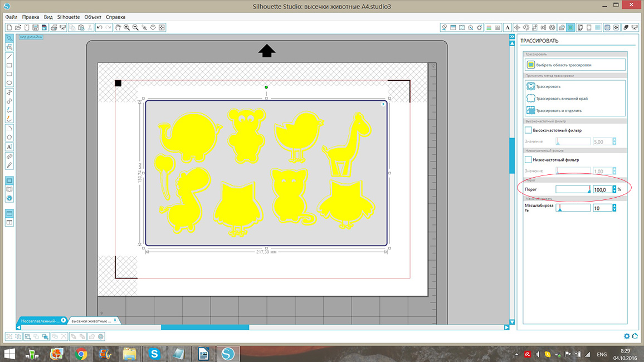The height and width of the screenshot is (362, 644).
Task: Collapse the side panel with double-arrow
Action: coord(512,37)
